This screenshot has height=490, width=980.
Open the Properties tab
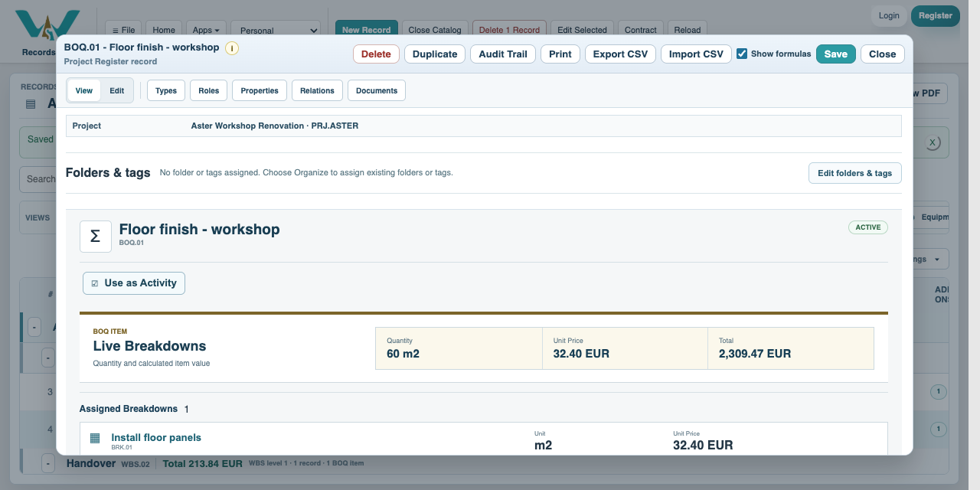click(260, 90)
